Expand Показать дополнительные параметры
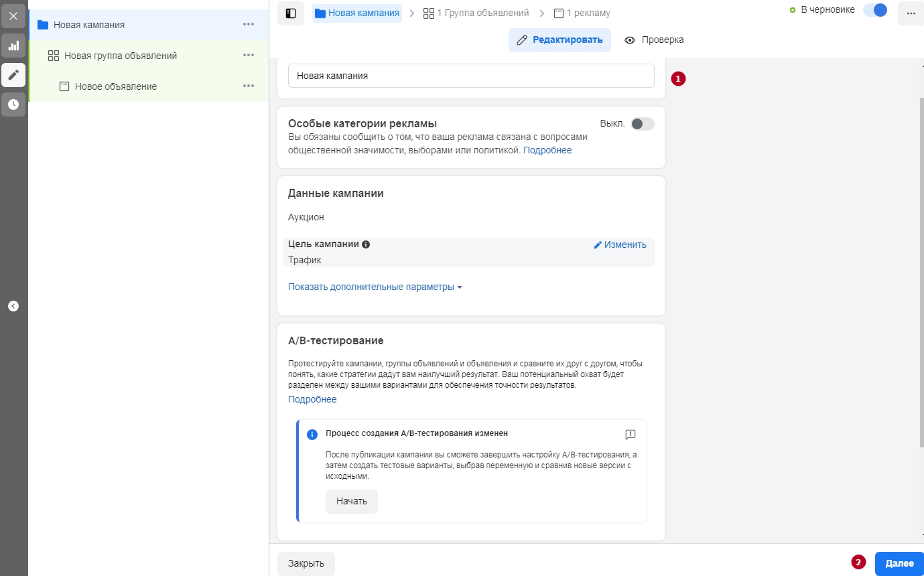 [375, 287]
